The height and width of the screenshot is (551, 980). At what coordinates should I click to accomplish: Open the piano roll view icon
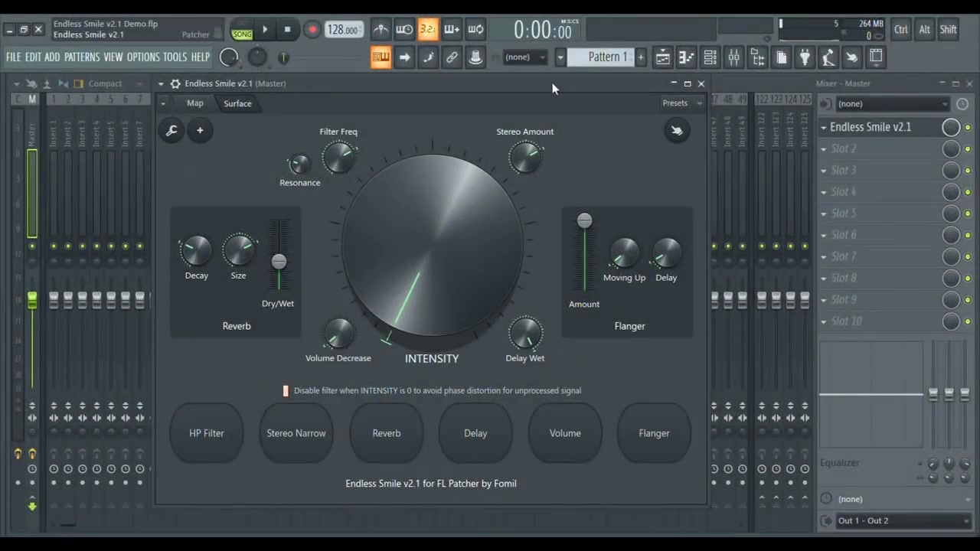point(686,57)
